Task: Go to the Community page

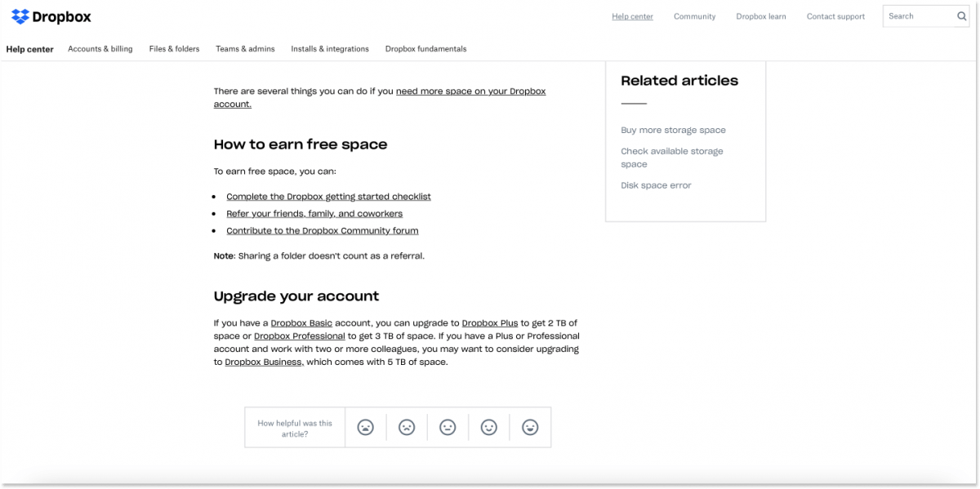Action: tap(694, 16)
